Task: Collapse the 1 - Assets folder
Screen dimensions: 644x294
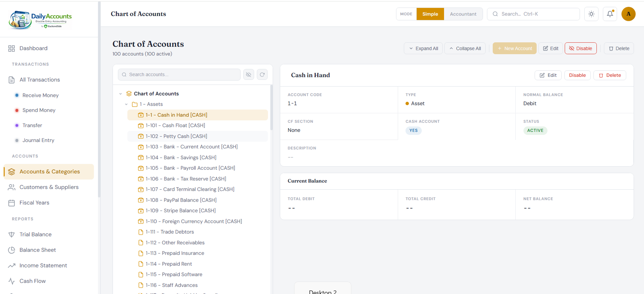Action: (x=126, y=104)
